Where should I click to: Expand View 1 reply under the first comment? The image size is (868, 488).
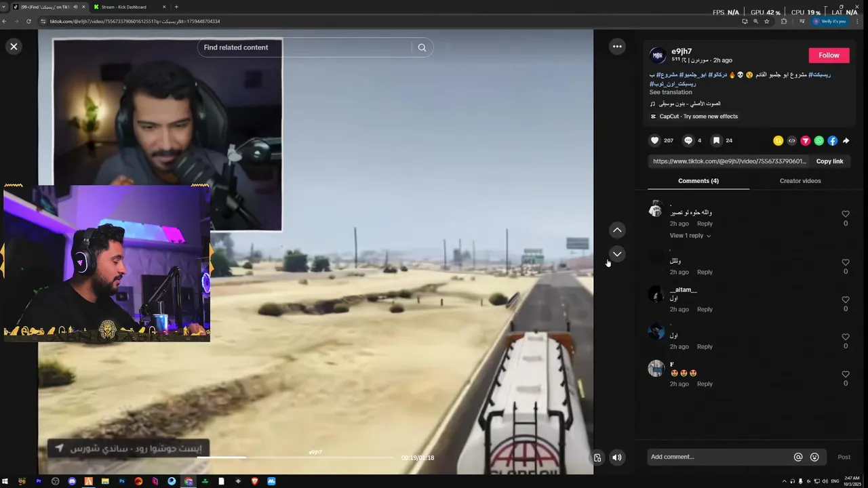[690, 236]
